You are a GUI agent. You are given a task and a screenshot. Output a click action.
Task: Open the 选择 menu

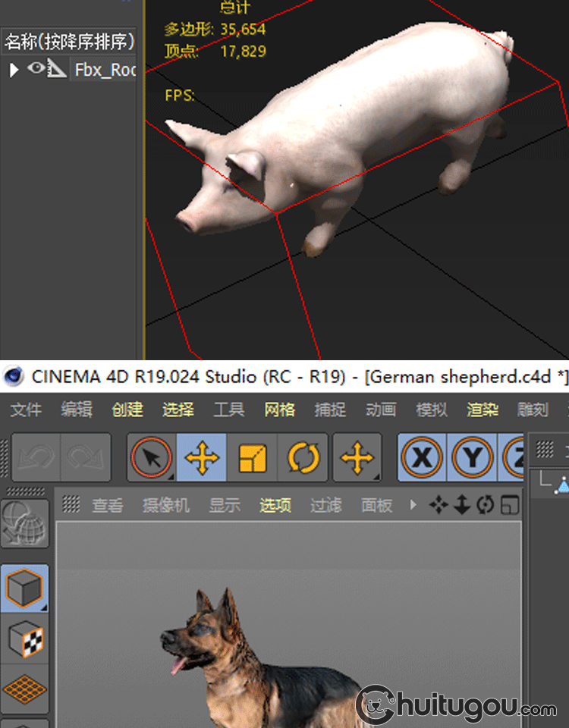(x=178, y=409)
